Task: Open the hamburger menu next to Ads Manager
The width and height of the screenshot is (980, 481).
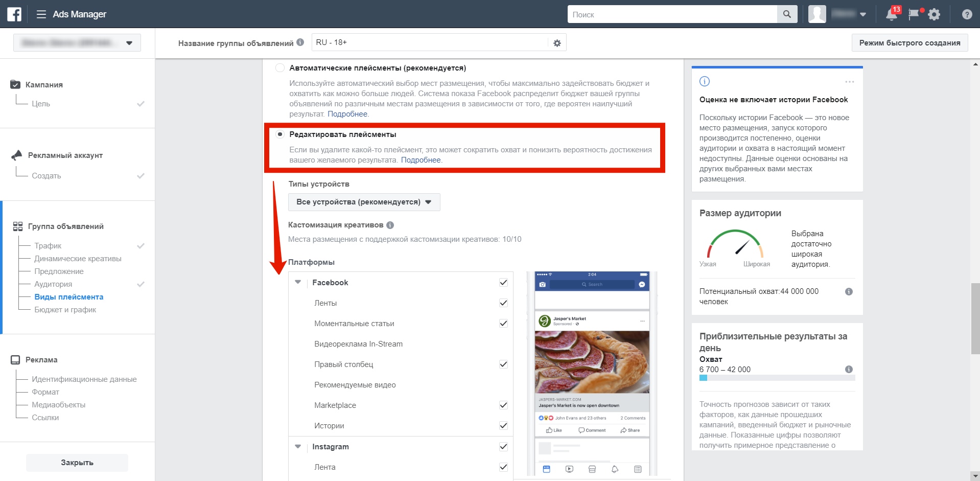Action: pyautogui.click(x=41, y=14)
